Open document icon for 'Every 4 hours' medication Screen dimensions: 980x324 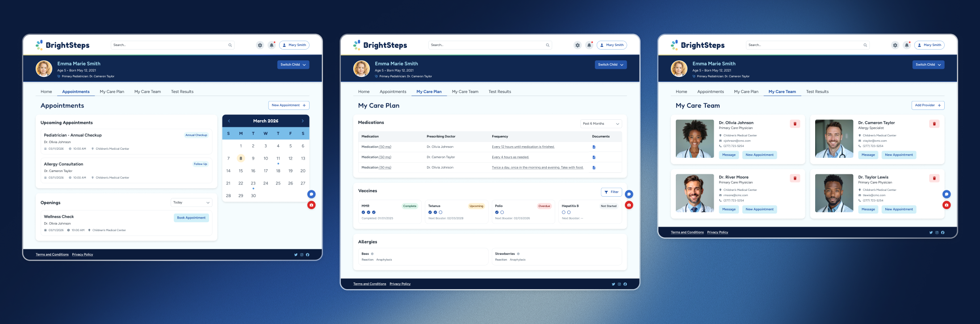click(594, 157)
